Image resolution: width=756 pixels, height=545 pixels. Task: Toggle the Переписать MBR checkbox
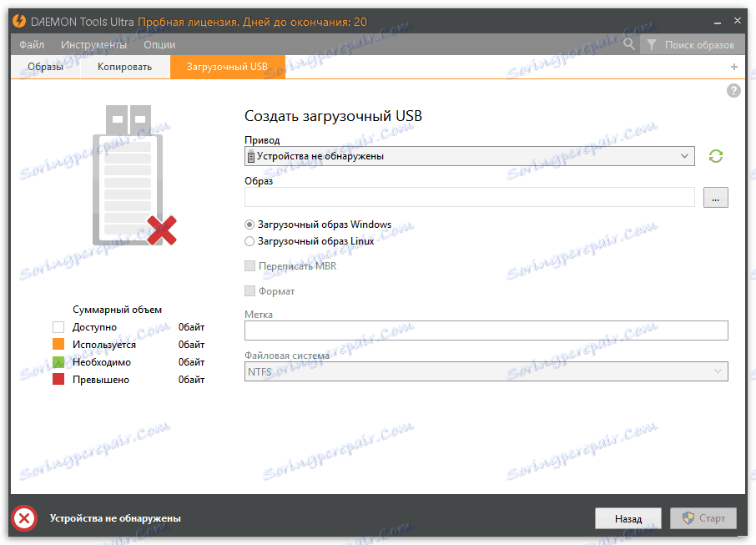[x=249, y=265]
